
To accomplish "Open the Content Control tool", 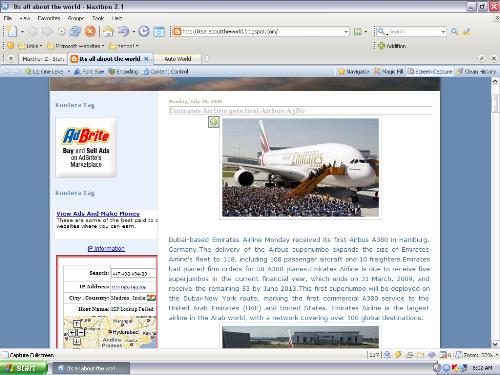I will [x=166, y=71].
